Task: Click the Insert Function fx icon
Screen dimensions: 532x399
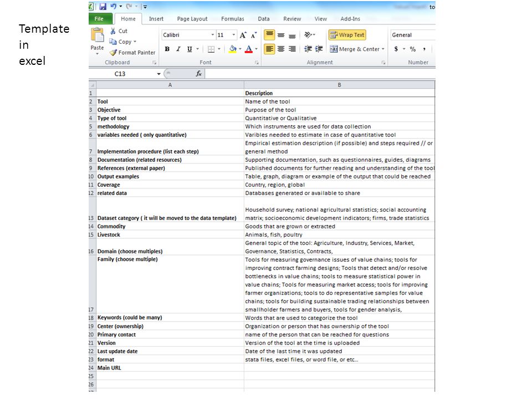Action: tap(199, 74)
